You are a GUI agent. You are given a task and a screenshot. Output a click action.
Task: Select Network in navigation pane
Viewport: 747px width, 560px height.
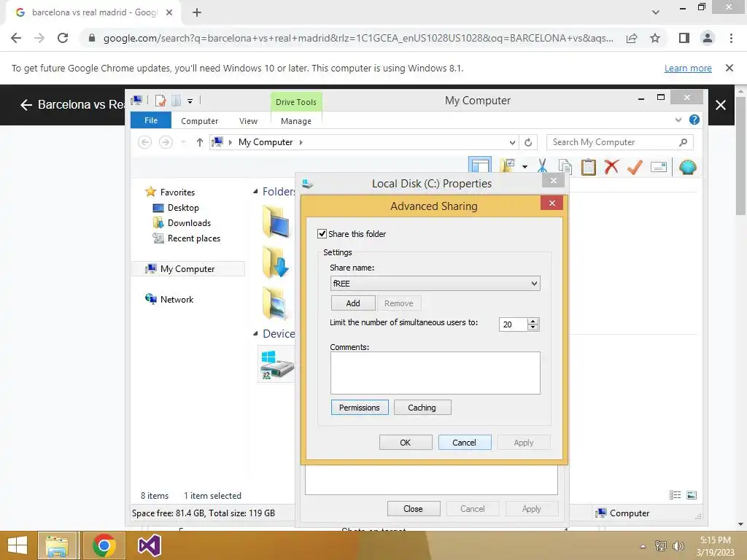click(x=177, y=300)
